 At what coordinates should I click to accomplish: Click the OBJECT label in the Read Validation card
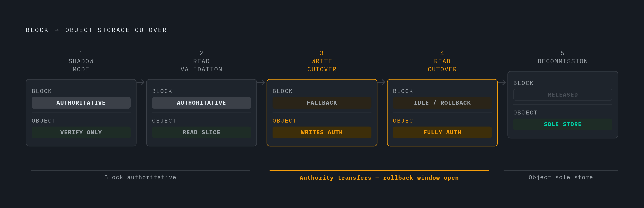[x=164, y=121]
